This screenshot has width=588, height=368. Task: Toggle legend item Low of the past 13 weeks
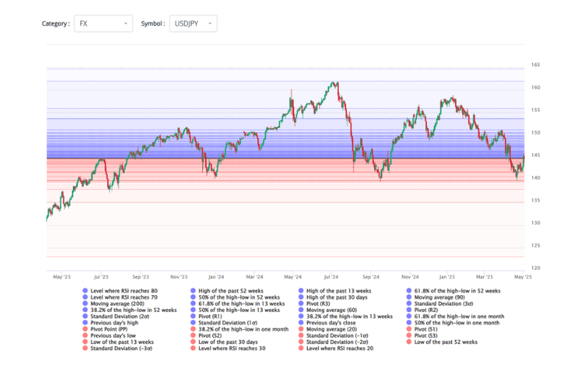coord(118,342)
